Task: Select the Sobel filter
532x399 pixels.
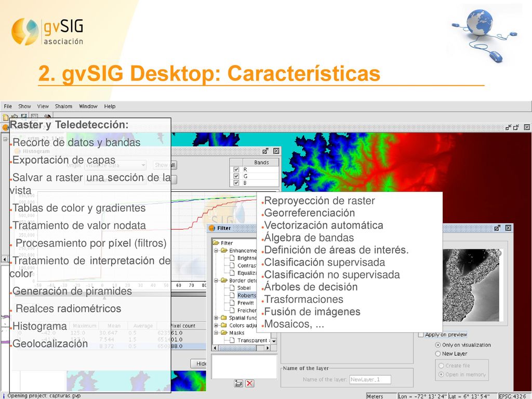Action: tap(244, 288)
